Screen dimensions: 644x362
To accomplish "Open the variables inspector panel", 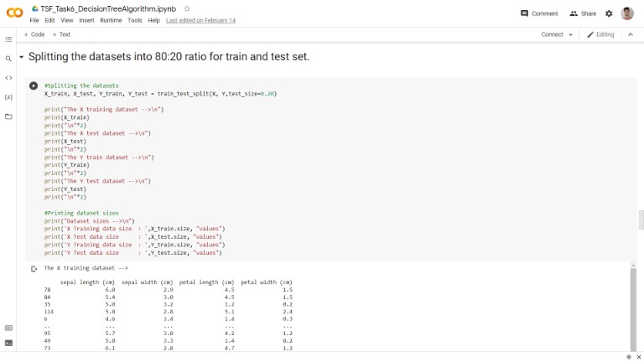I will pos(8,97).
